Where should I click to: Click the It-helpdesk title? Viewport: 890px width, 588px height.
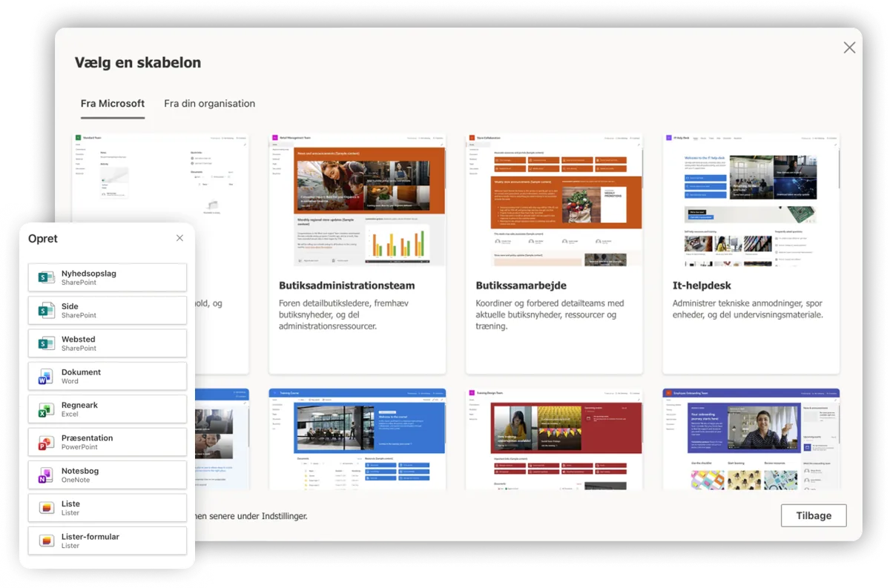[702, 285]
